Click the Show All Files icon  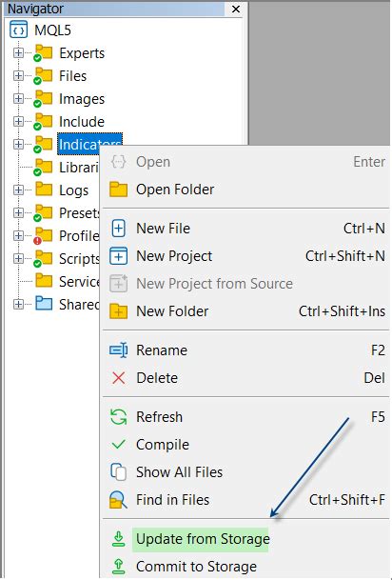(x=118, y=472)
